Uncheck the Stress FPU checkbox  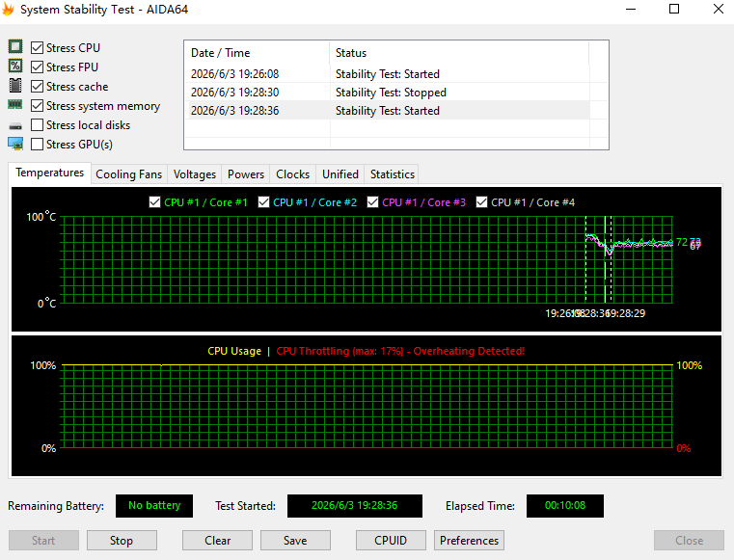tap(37, 67)
